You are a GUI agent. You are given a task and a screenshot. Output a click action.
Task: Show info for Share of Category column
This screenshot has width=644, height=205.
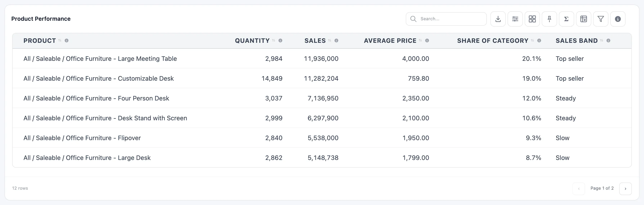click(x=539, y=41)
